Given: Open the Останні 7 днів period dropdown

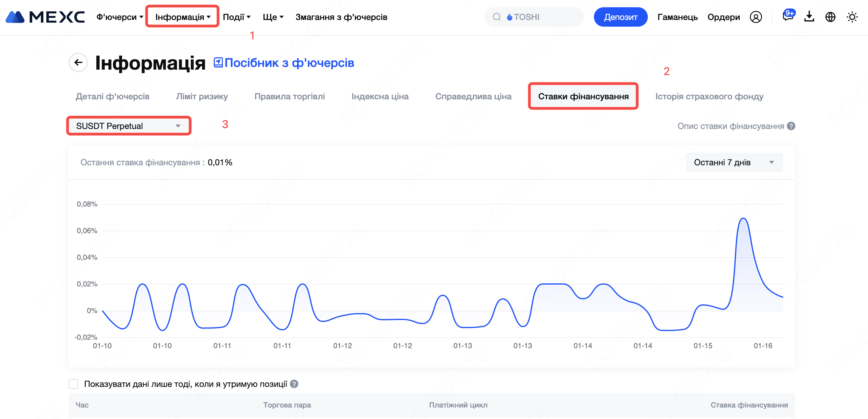Looking at the screenshot, I should pyautogui.click(x=734, y=162).
